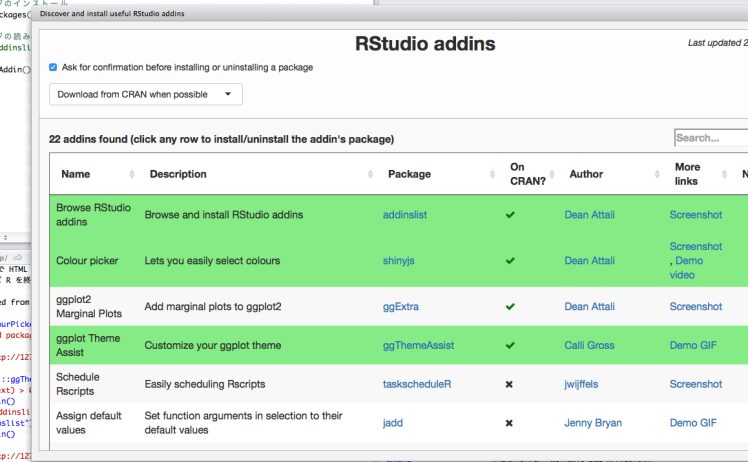The width and height of the screenshot is (748, 462).
Task: Open Download from CRAN when possible dropdown
Action: point(146,95)
